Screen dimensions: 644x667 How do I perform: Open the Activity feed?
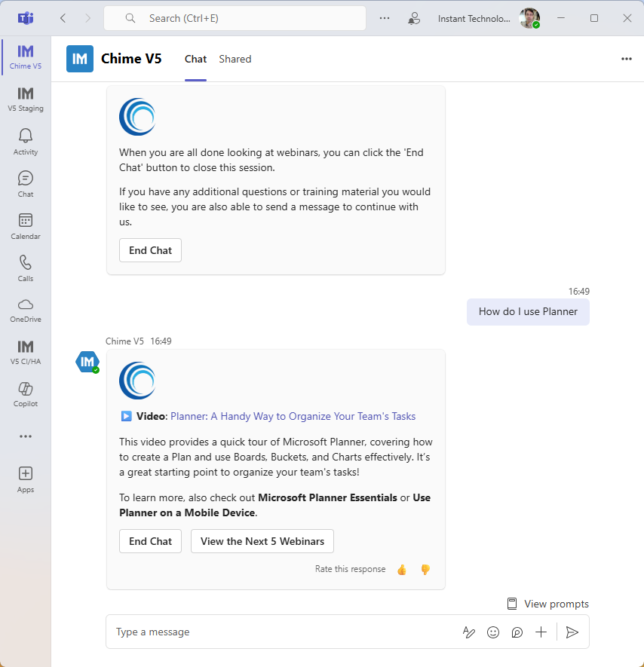tap(26, 142)
